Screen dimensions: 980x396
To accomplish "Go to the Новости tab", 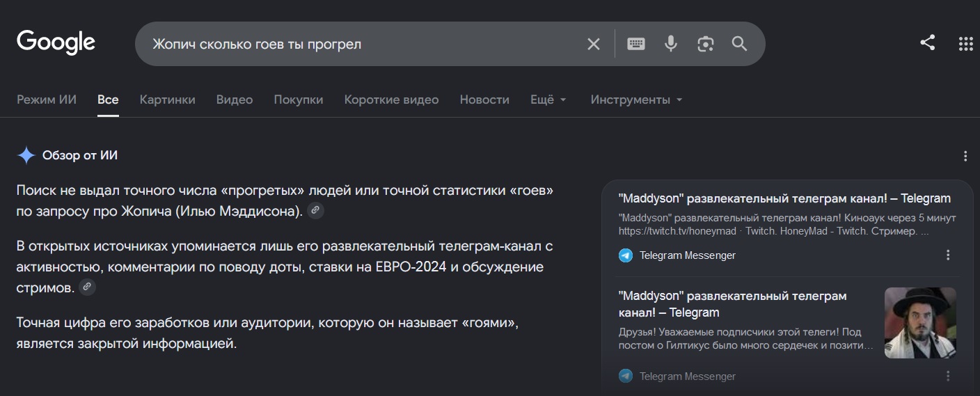I will pyautogui.click(x=484, y=100).
